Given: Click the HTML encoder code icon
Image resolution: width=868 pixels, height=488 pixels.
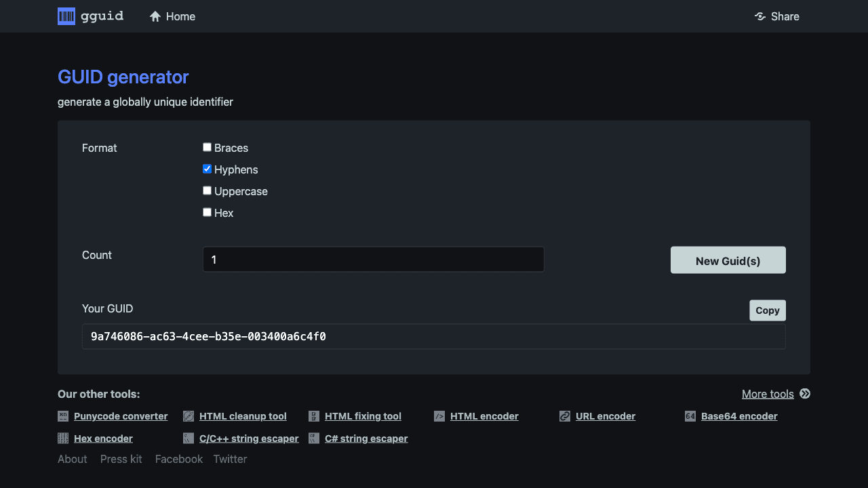Looking at the screenshot, I should (x=439, y=416).
